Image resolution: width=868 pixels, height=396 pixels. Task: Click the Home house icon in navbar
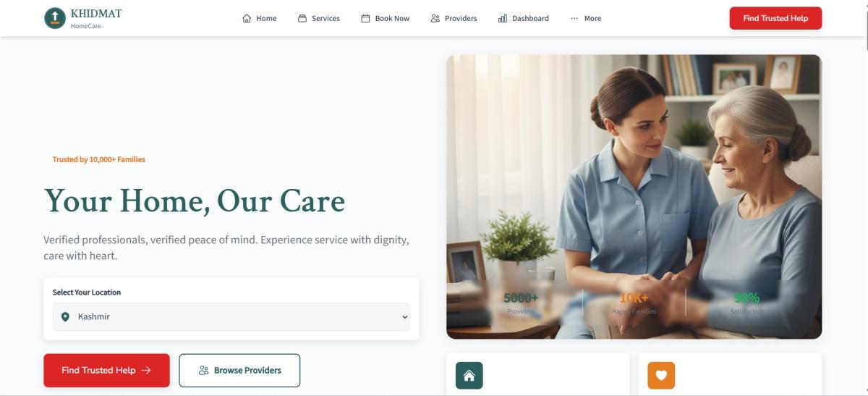pos(247,18)
